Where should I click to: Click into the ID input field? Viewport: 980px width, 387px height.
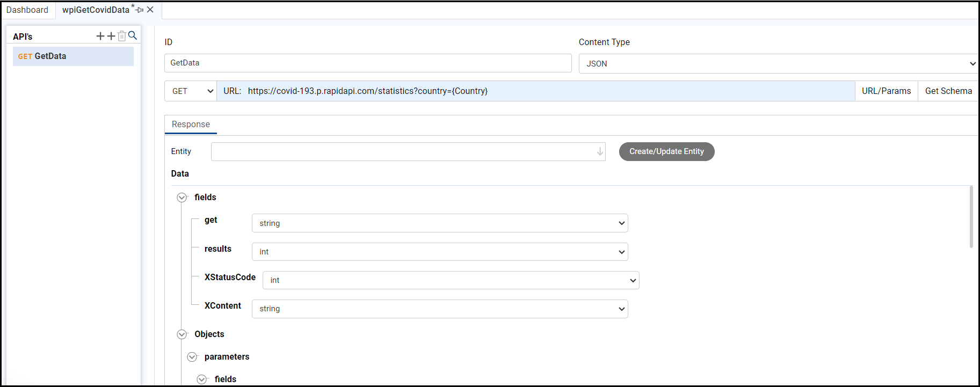(x=368, y=63)
